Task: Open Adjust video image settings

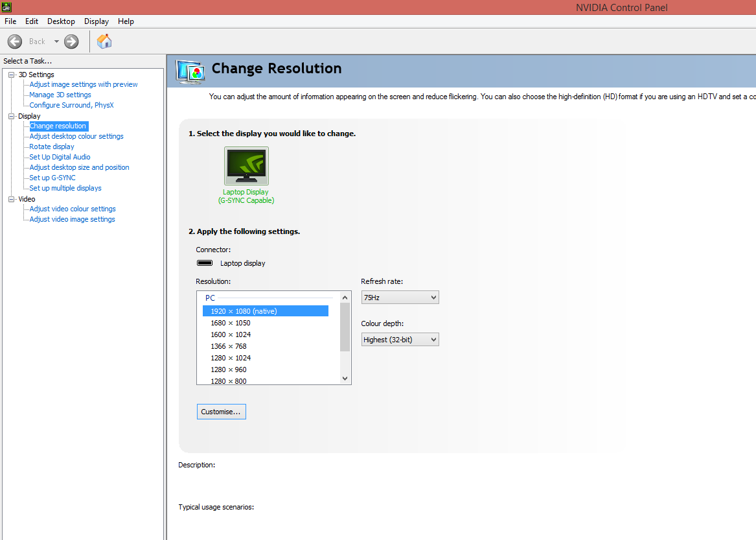Action: click(73, 220)
